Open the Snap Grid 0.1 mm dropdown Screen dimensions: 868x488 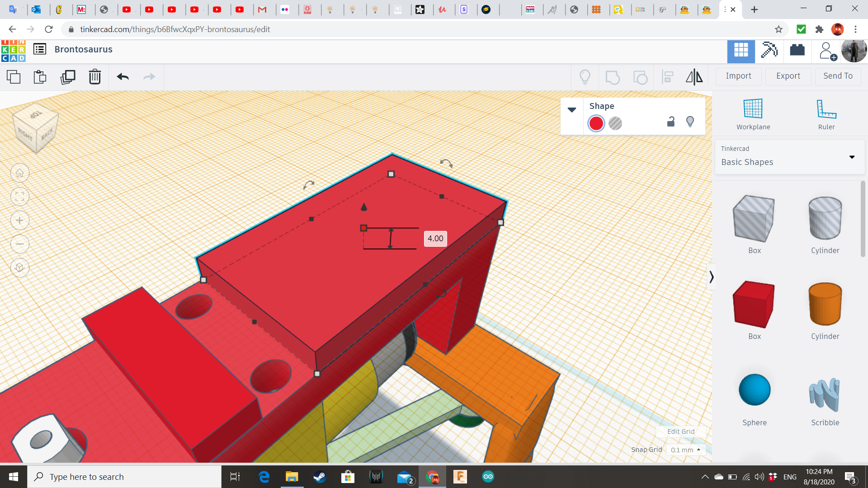tap(685, 450)
